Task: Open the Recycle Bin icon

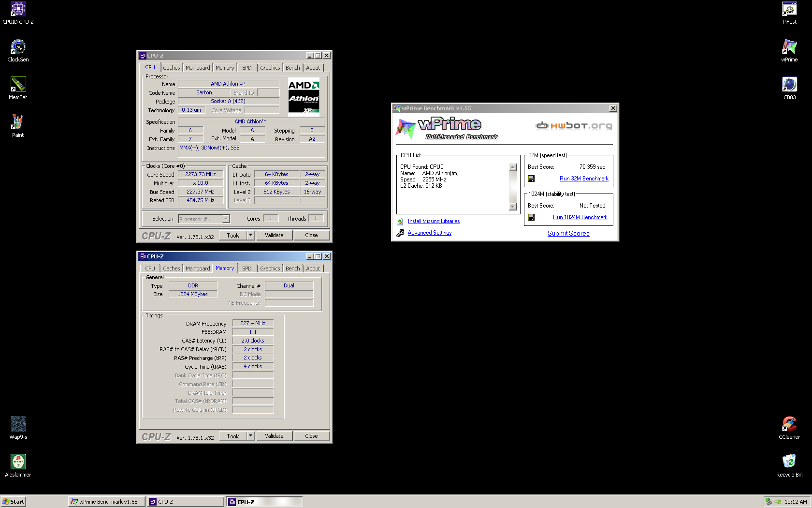Action: (789, 466)
